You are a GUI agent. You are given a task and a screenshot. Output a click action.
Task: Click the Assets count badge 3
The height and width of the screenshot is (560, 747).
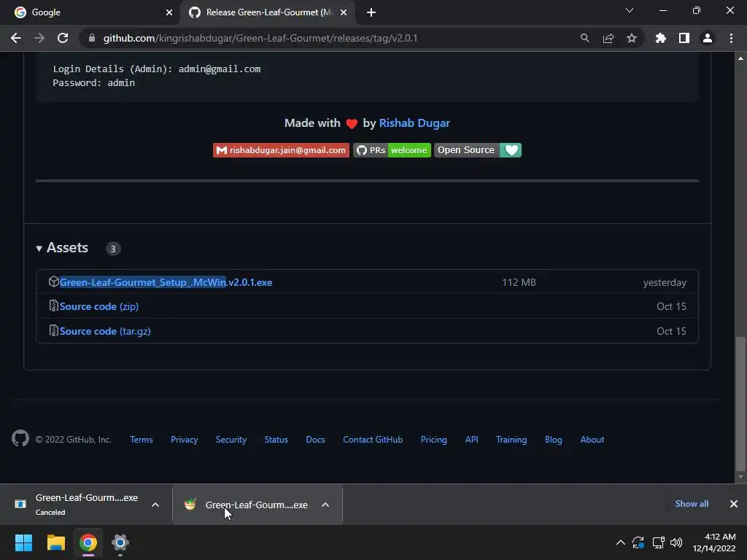(113, 249)
